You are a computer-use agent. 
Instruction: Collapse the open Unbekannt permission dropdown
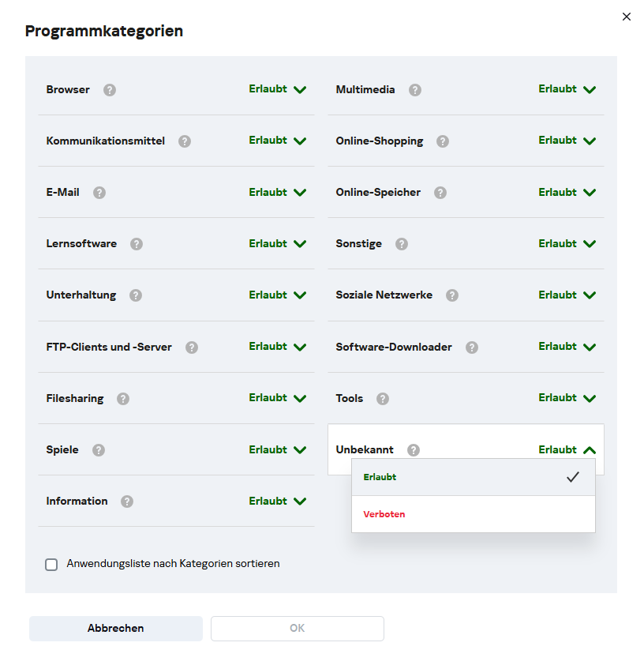[567, 450]
